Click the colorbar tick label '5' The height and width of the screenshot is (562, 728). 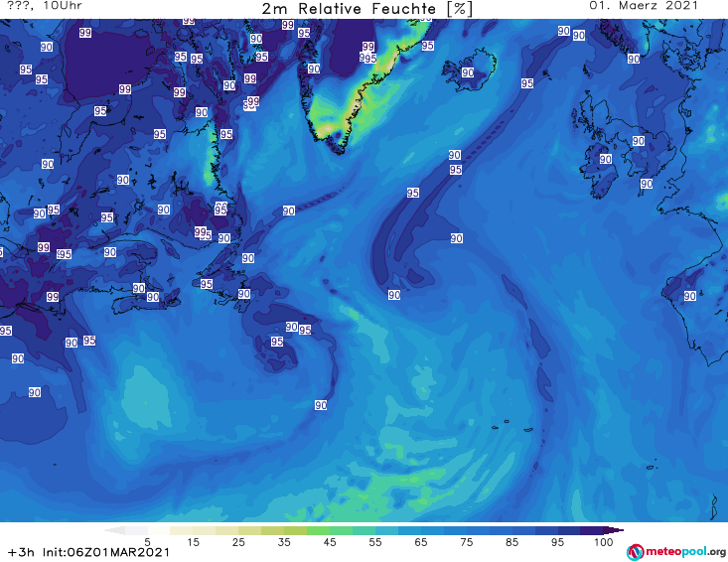coord(147,542)
